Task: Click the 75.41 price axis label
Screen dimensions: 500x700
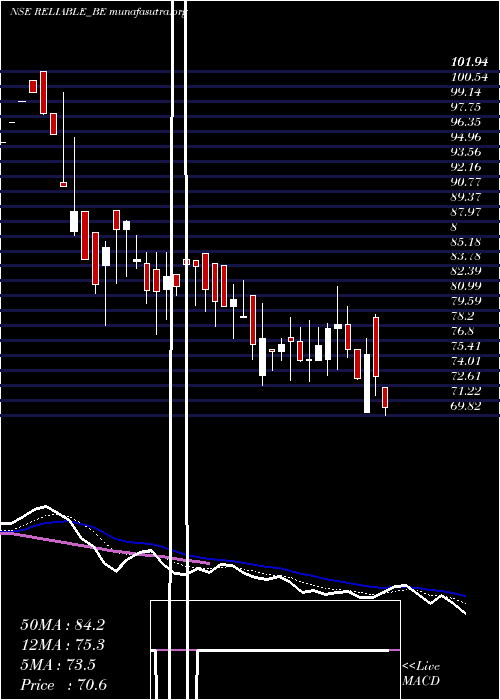Action: point(466,346)
